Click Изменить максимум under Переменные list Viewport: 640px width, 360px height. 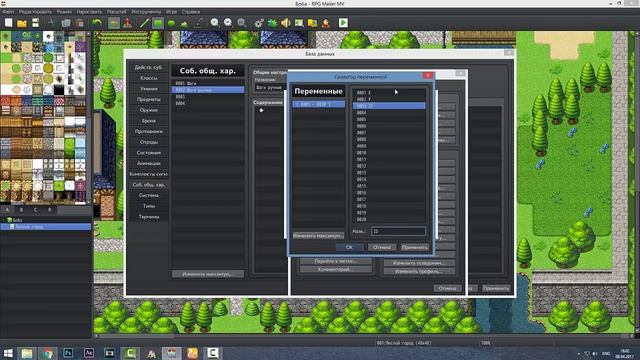(318, 236)
